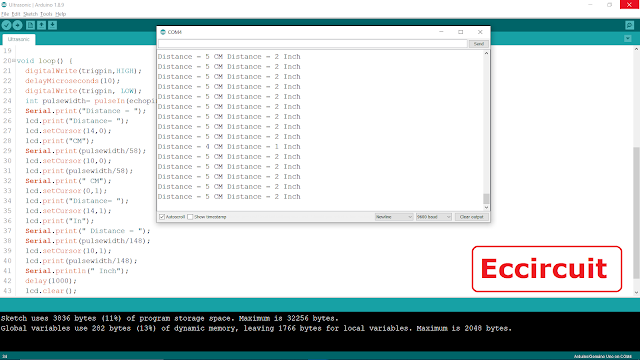
Task: Maximize the COM4 serial monitor window
Action: point(460,32)
